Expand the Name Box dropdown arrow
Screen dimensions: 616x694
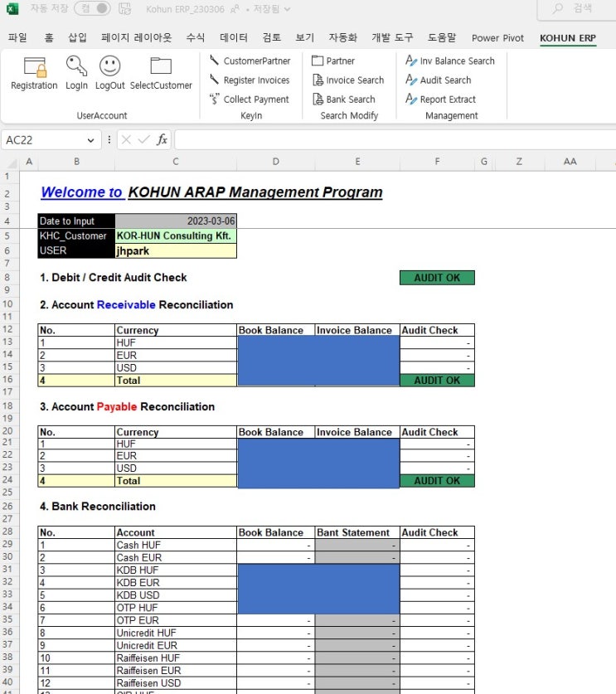click(96, 140)
